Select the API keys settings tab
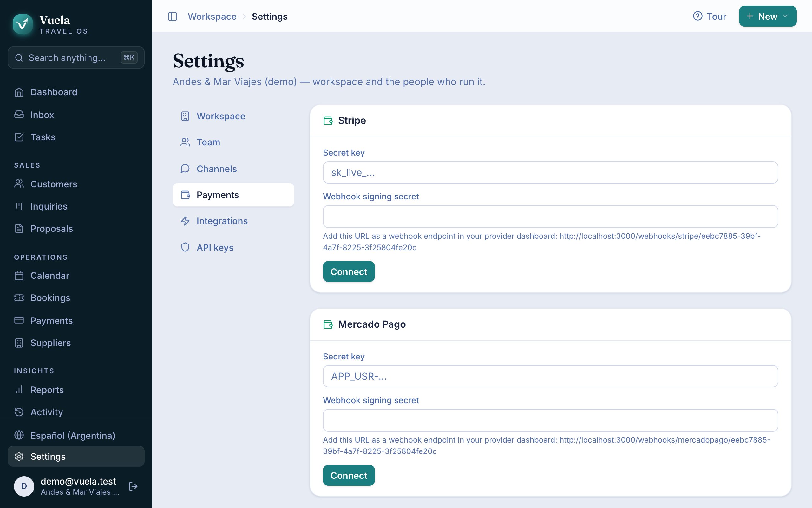This screenshot has width=812, height=508. coord(233,248)
